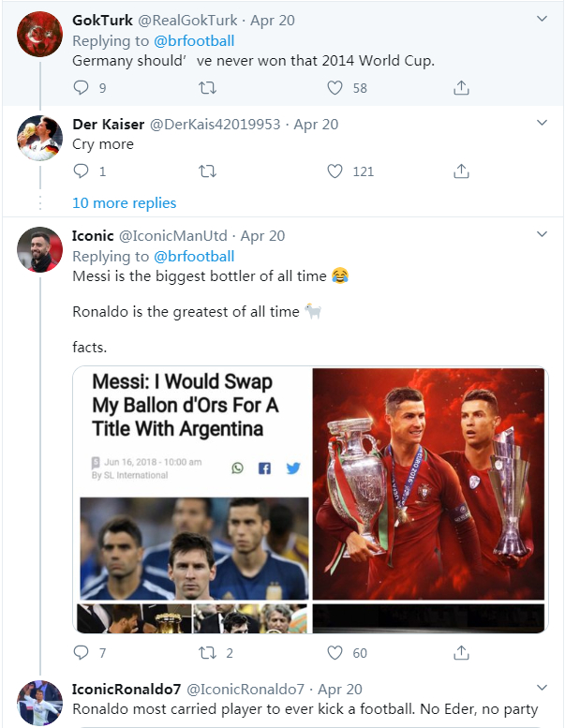This screenshot has height=728, width=565.
Task: Reply to Der Kaiser's 'Cry more' tweet
Action: point(82,171)
